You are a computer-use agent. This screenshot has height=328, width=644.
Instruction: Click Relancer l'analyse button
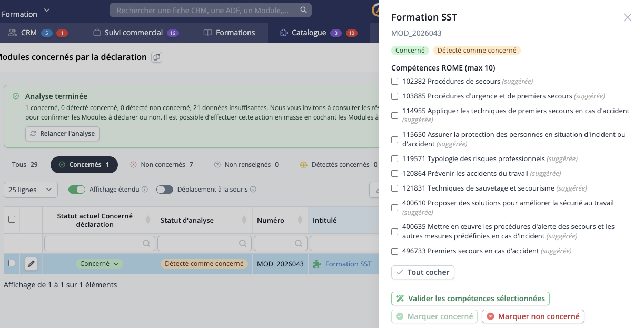click(x=62, y=133)
